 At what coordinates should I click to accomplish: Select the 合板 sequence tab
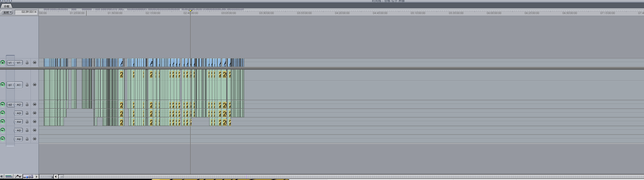click(x=6, y=6)
